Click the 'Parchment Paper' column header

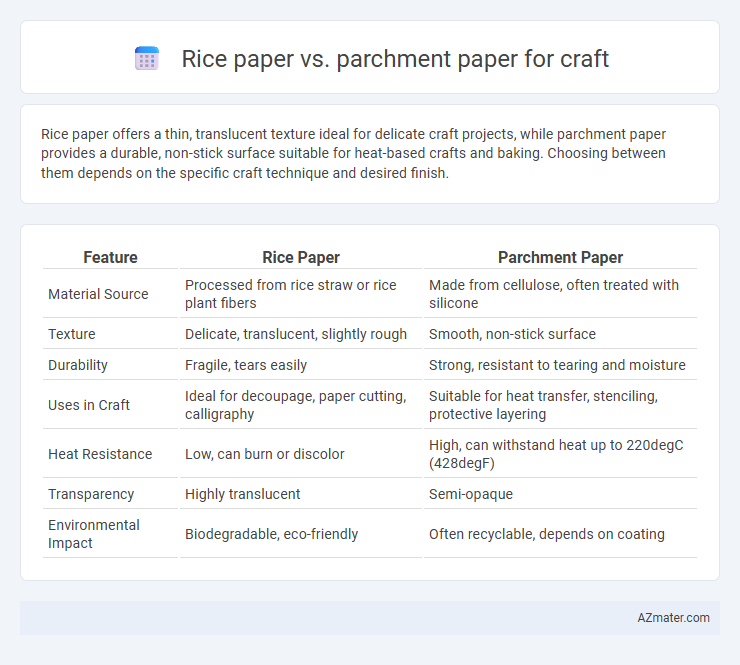560,257
